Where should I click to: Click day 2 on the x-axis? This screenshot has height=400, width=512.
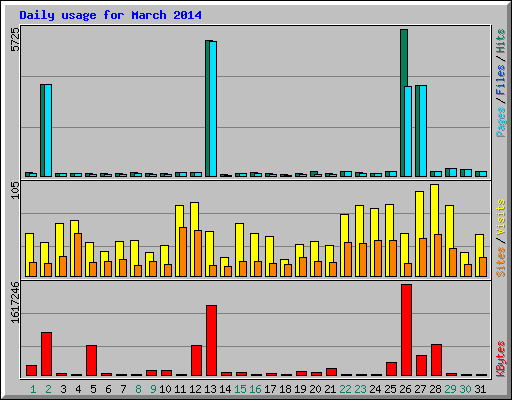(48, 389)
